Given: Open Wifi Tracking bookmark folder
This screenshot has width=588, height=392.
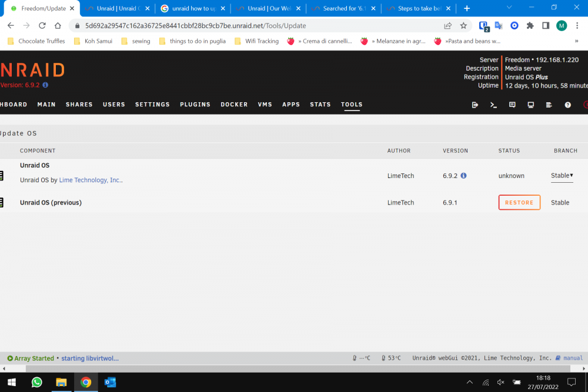Looking at the screenshot, I should coord(257,41).
